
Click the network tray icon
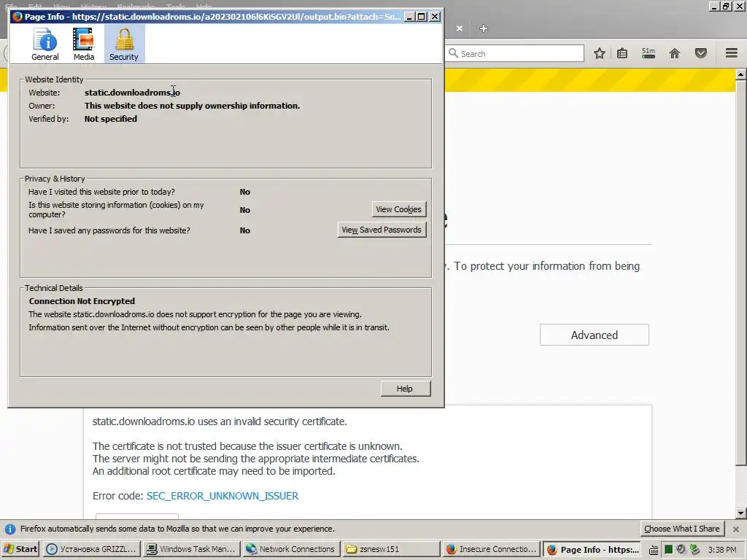point(695,550)
